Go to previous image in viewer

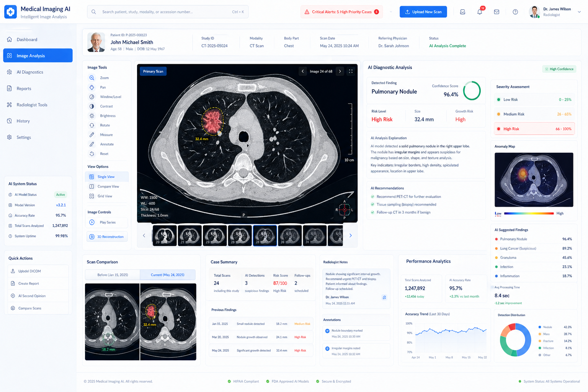(303, 71)
